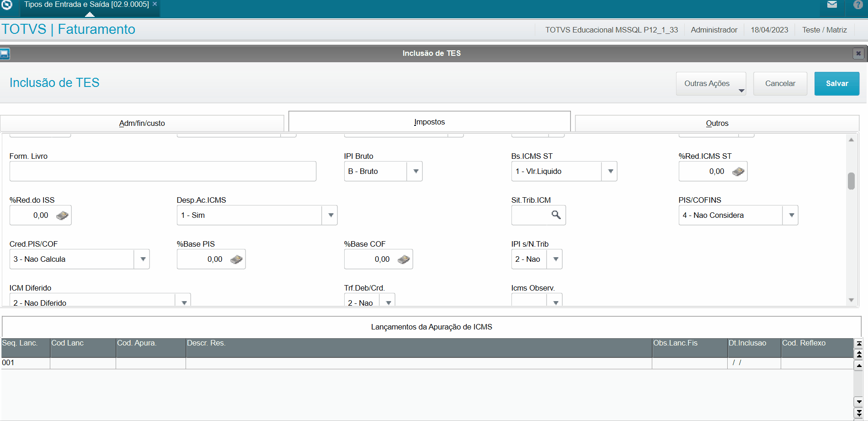Click TOTVS Educacional MSSQL P12_1_33 label
Viewport: 868px width, 421px height.
click(x=612, y=30)
